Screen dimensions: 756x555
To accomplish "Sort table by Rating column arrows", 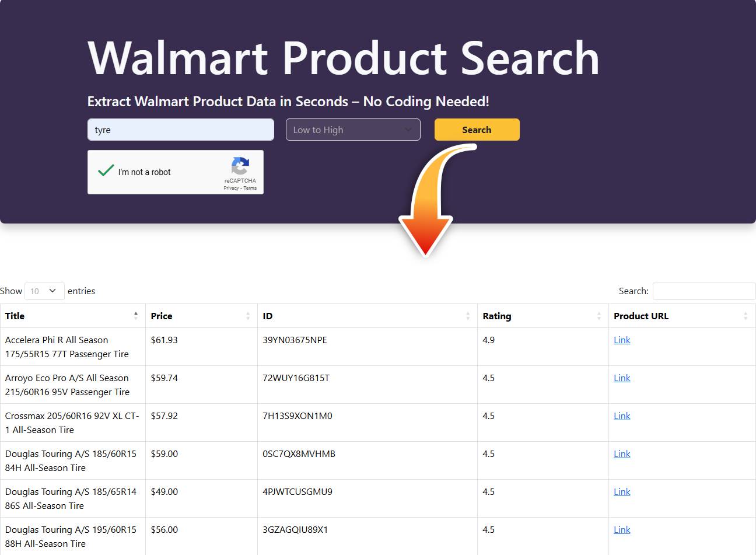I will [599, 316].
